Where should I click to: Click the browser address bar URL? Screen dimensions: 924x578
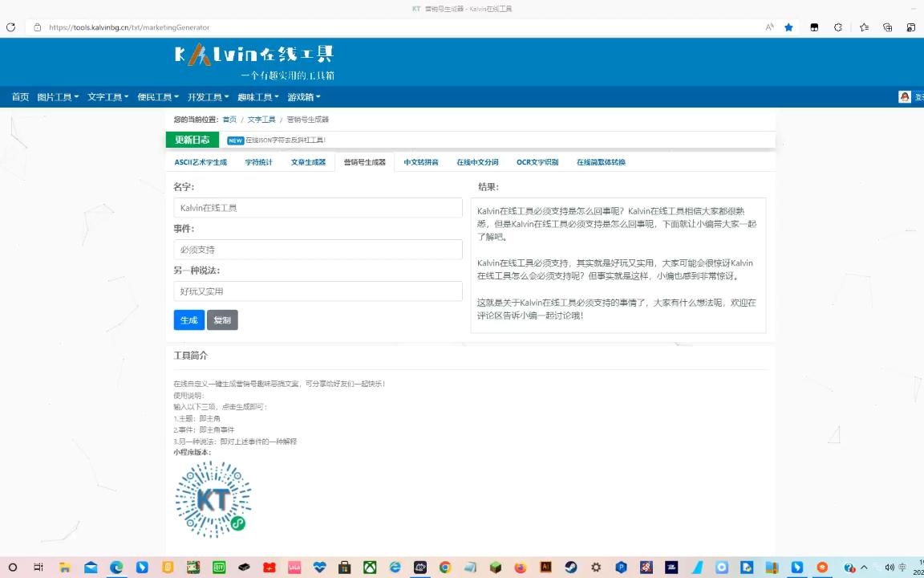click(x=129, y=27)
